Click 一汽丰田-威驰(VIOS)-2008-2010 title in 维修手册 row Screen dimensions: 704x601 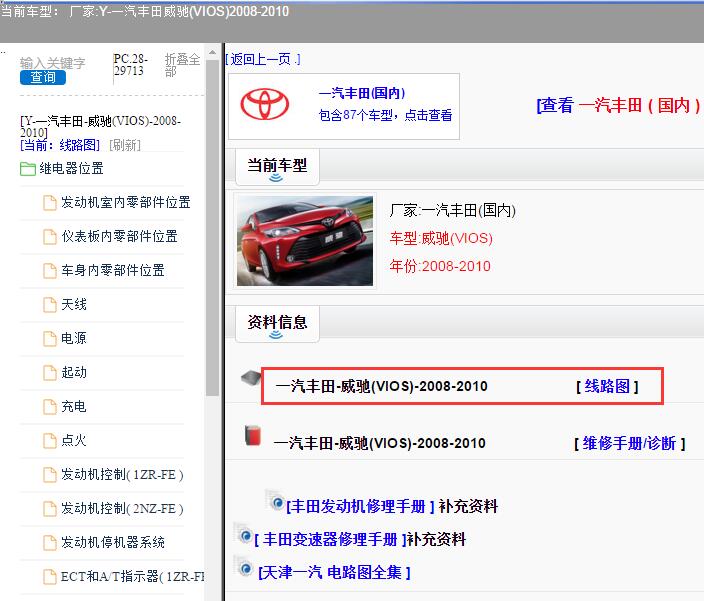tap(379, 443)
